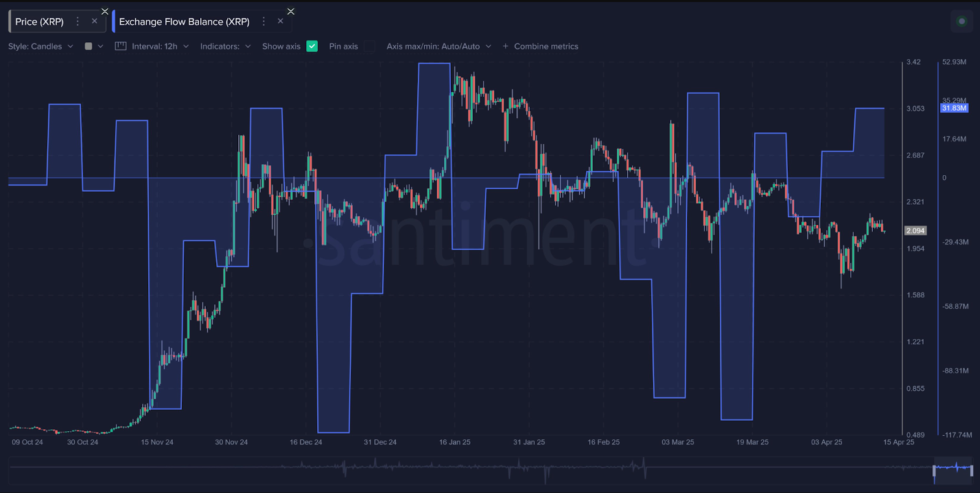The height and width of the screenshot is (493, 980).
Task: Click the 3.42 price axis value
Action: [x=913, y=62]
